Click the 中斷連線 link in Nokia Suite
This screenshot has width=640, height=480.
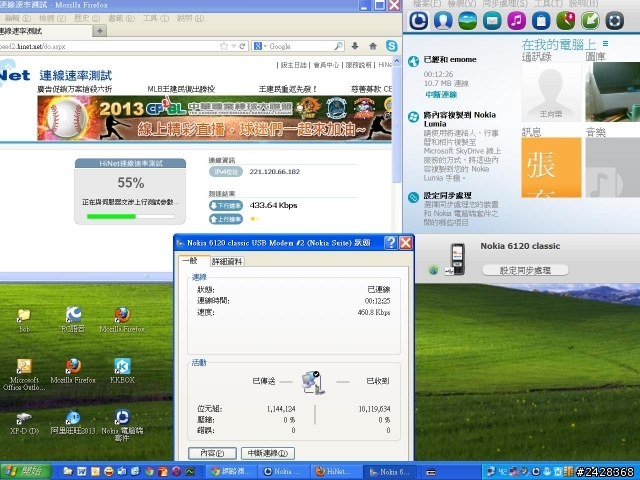pyautogui.click(x=441, y=94)
